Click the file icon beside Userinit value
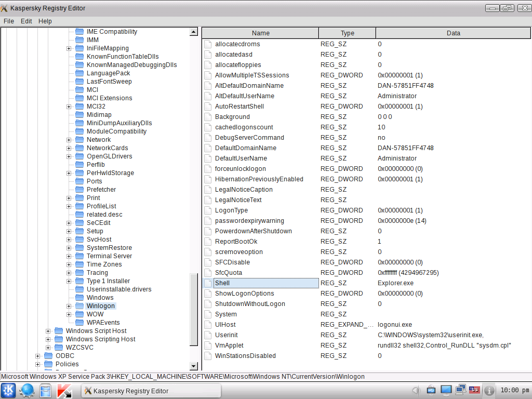The height and width of the screenshot is (399, 532). [x=208, y=335]
